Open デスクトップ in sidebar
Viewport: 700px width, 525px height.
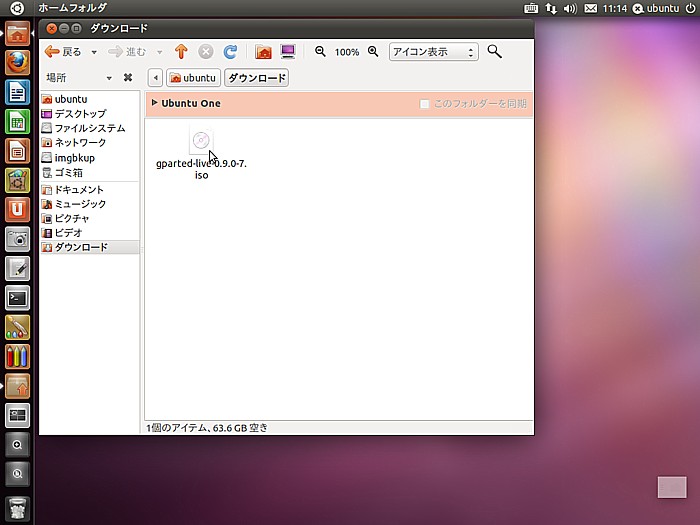[90, 113]
